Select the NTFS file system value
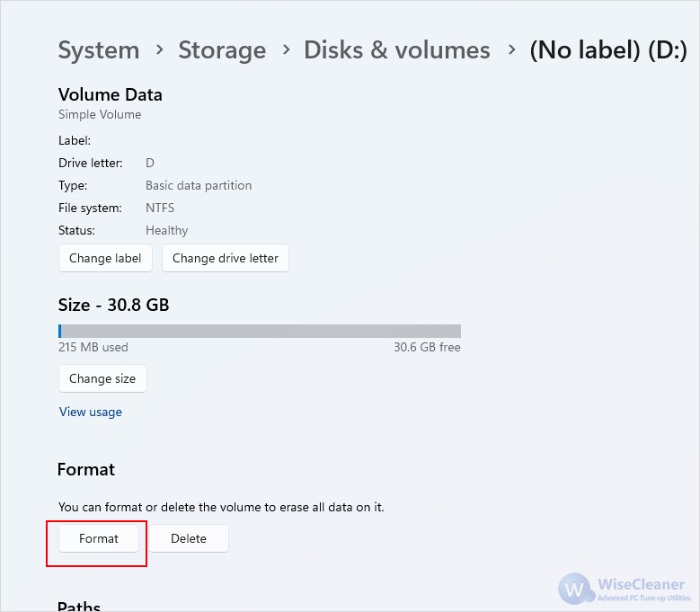 (160, 208)
